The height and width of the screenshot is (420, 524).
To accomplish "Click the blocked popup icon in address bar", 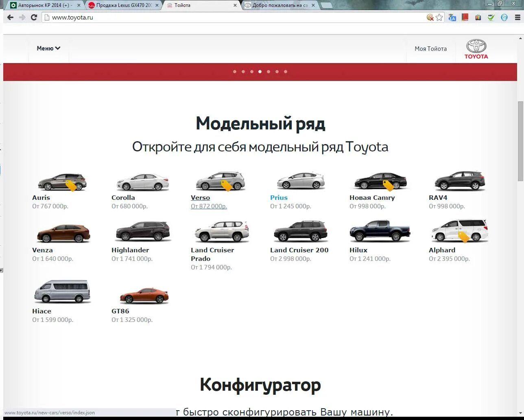I will click(x=430, y=17).
